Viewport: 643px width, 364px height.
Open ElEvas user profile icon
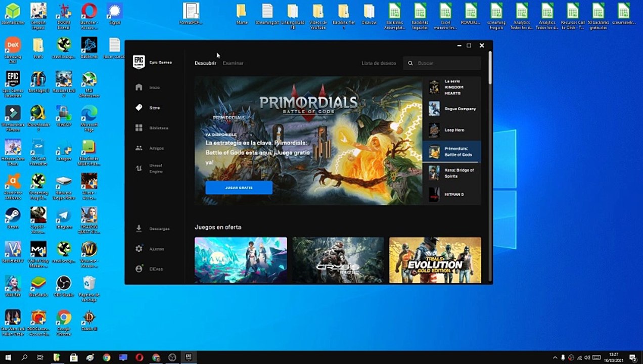tap(139, 269)
